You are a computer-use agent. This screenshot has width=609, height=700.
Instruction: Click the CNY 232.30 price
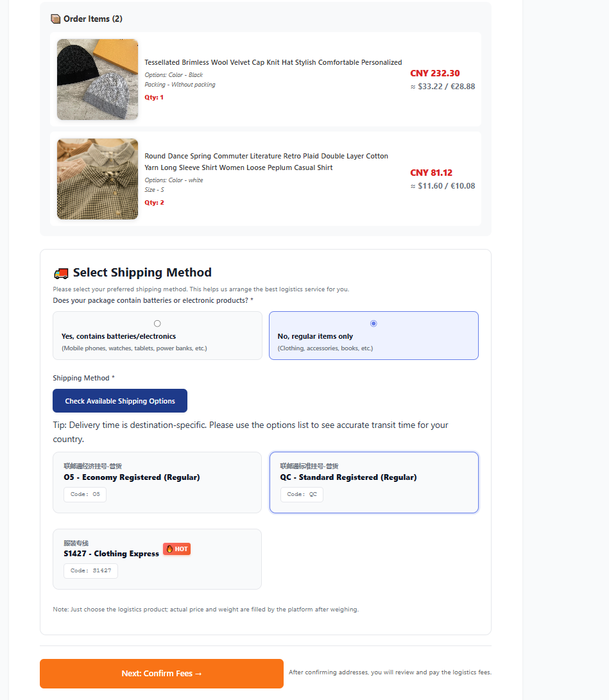[x=435, y=73]
